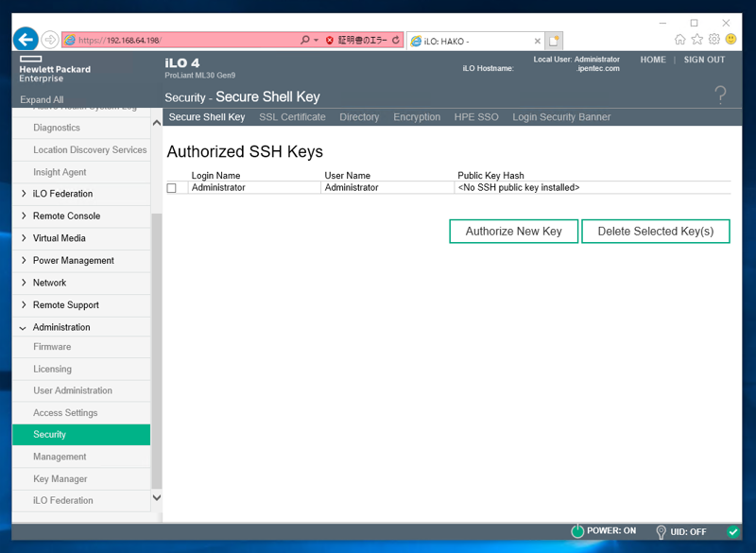The height and width of the screenshot is (553, 756).
Task: Click the Authorize New Key button
Action: click(x=513, y=232)
